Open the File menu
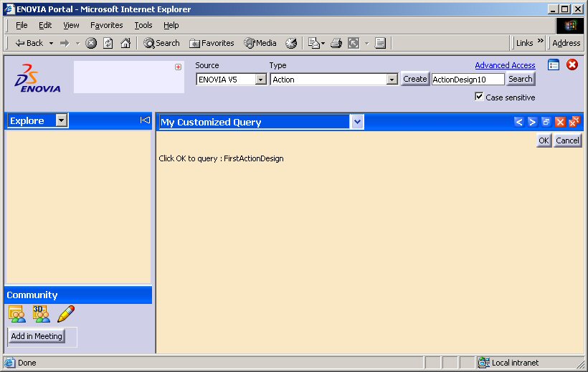The image size is (588, 372). click(22, 25)
